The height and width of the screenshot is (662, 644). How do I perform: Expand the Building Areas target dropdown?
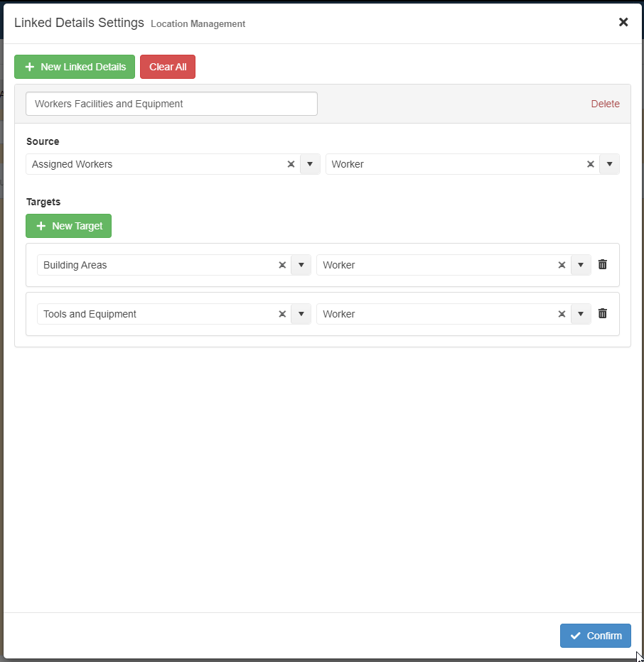(x=301, y=265)
